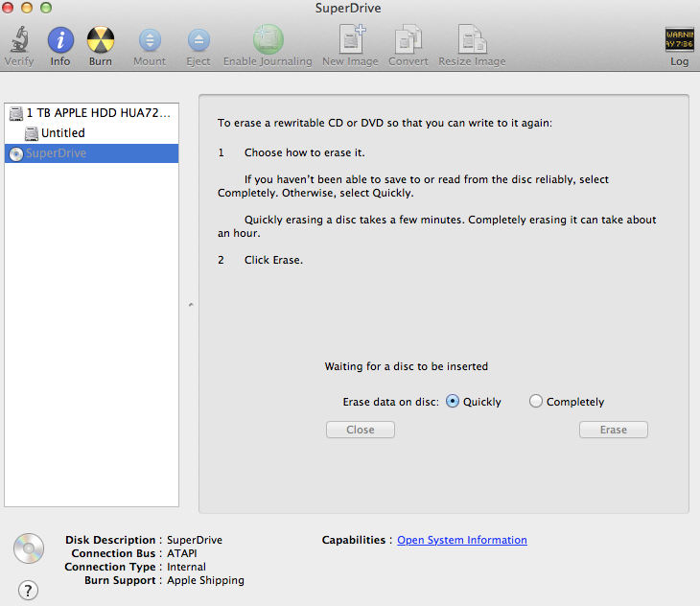Click the help question mark button

(28, 591)
